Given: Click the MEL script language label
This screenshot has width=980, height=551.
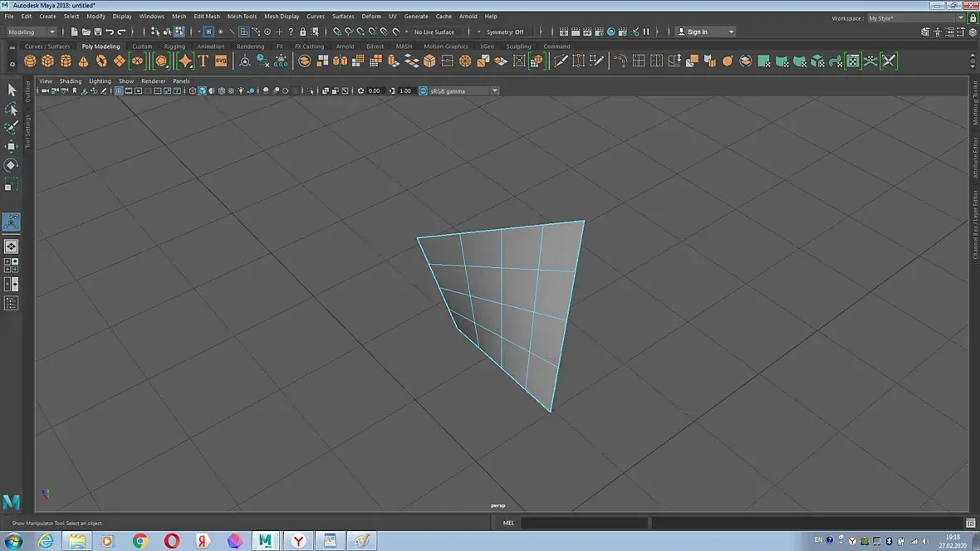Looking at the screenshot, I should coord(508,523).
